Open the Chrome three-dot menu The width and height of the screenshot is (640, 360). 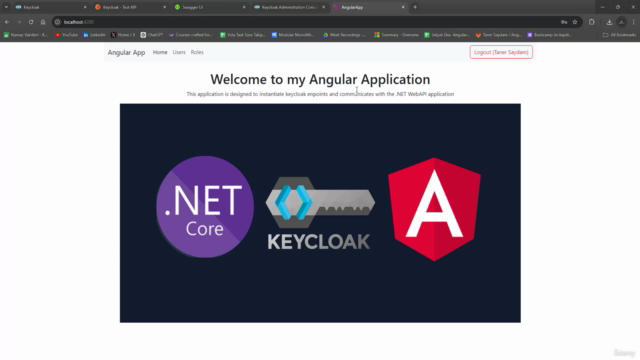[x=633, y=22]
